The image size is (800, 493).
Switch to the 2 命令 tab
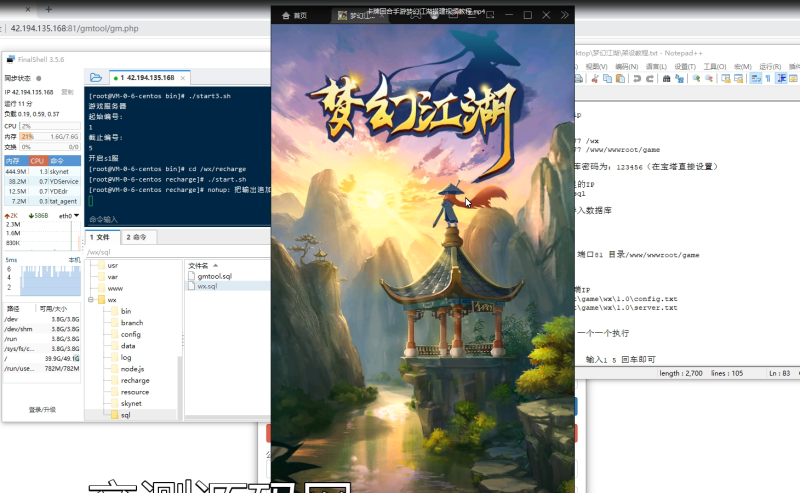pyautogui.click(x=137, y=237)
